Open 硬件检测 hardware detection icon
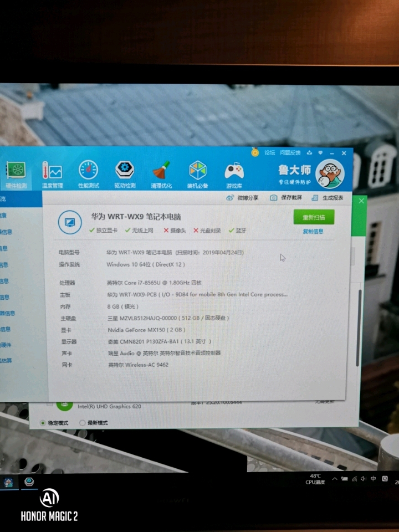This screenshot has height=532, width=399. pos(15,173)
